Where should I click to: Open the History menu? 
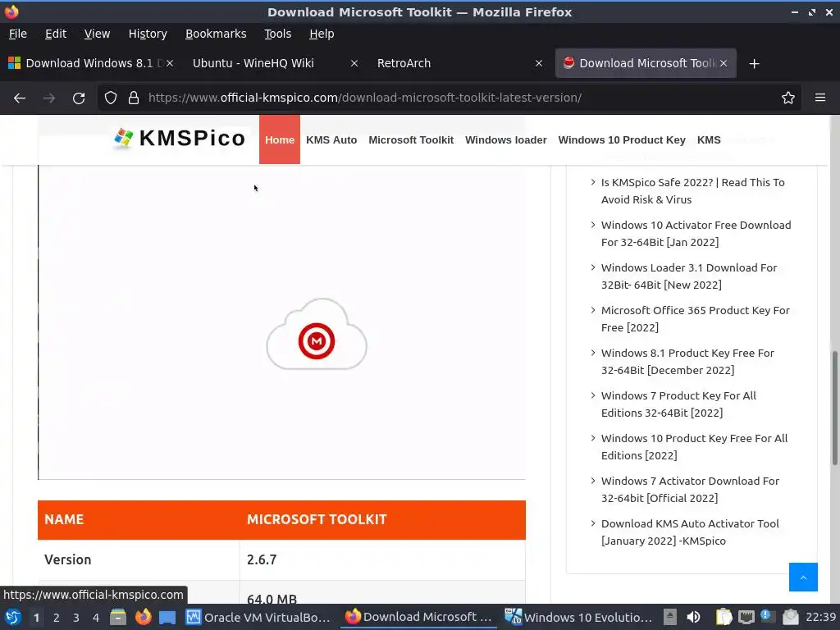148,34
